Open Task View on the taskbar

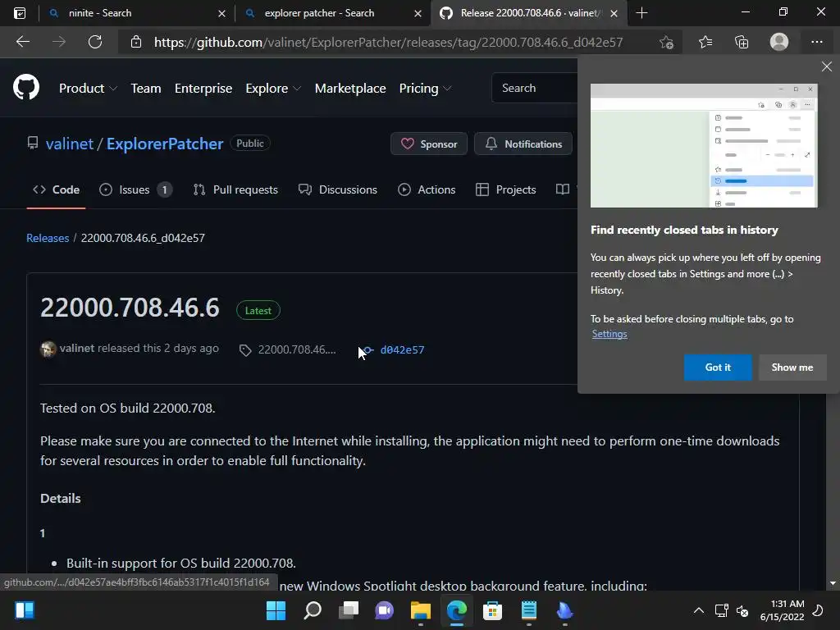pos(349,610)
